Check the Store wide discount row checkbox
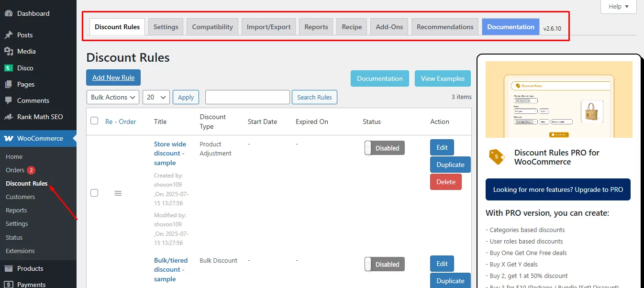Image resolution: width=644 pixels, height=288 pixels. tap(94, 193)
